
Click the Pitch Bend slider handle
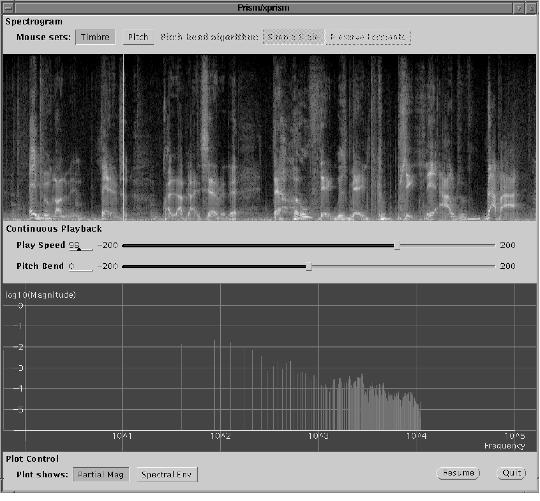click(309, 267)
